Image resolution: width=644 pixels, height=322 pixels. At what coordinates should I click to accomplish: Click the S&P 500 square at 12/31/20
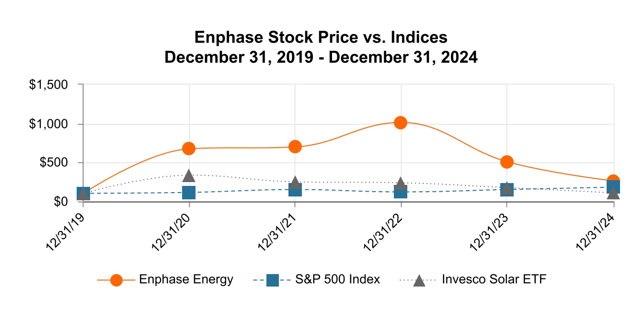coord(189,193)
